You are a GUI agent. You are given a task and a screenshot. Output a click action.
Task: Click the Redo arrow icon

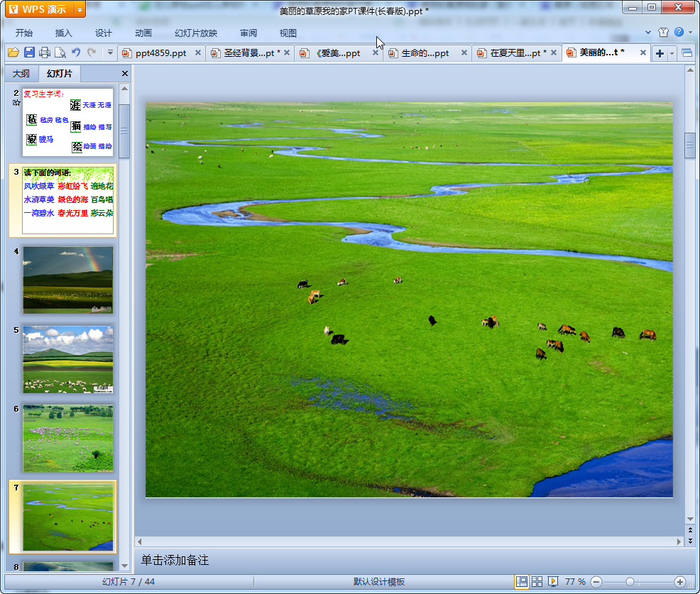click(92, 53)
